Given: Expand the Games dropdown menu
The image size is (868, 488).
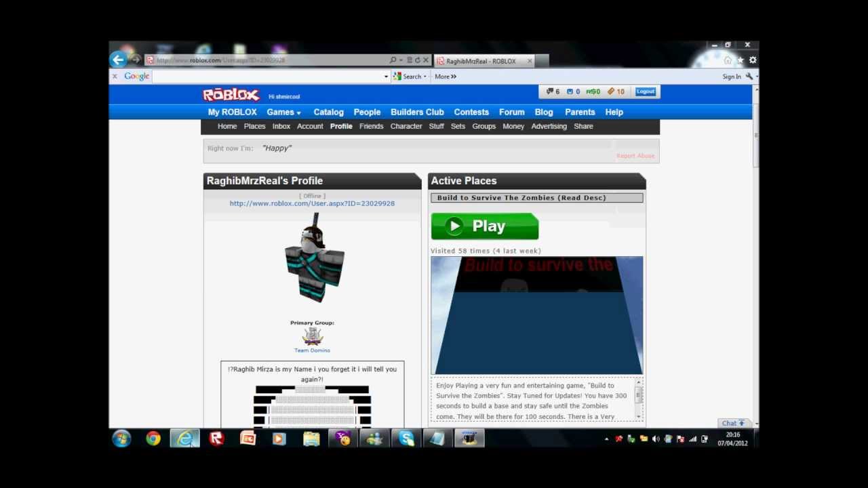Looking at the screenshot, I should 298,113.
